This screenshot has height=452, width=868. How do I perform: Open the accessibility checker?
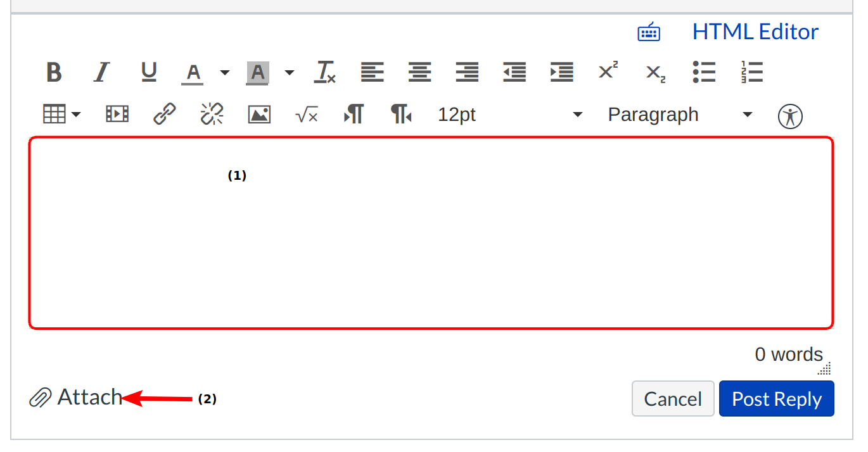pyautogui.click(x=790, y=116)
